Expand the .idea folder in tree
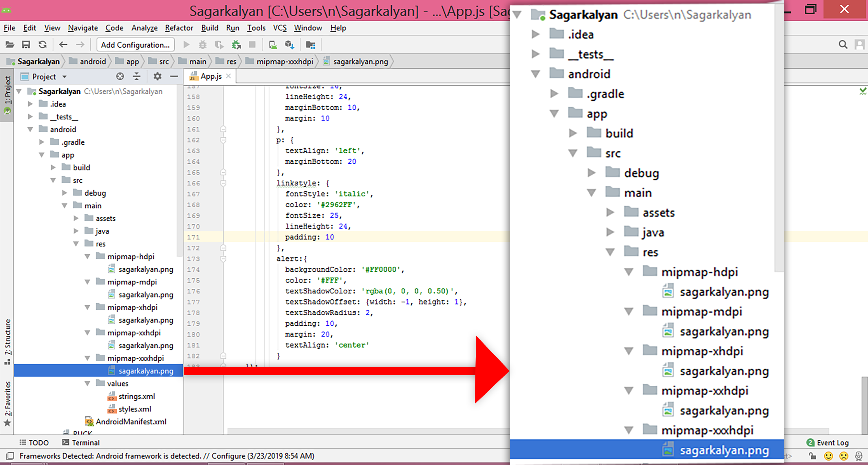 pos(30,104)
